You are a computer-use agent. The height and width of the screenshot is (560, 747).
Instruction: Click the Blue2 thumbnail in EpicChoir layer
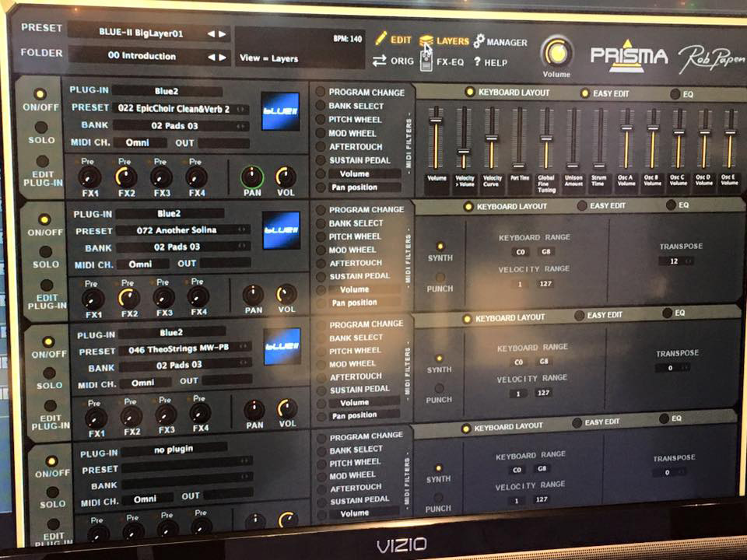coord(281,112)
